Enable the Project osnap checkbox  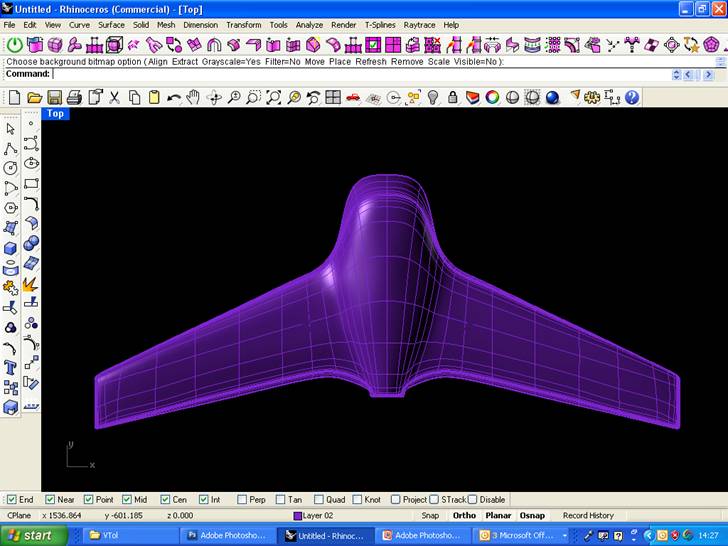(x=396, y=500)
